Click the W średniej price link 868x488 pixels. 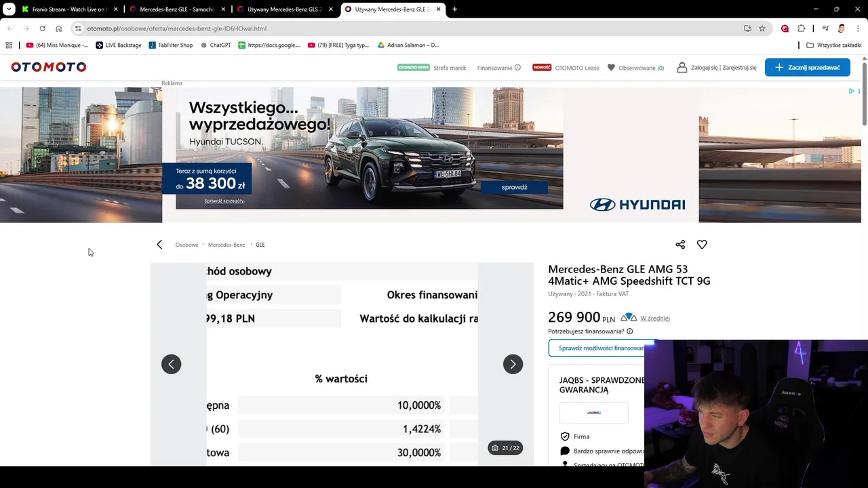[x=654, y=318]
